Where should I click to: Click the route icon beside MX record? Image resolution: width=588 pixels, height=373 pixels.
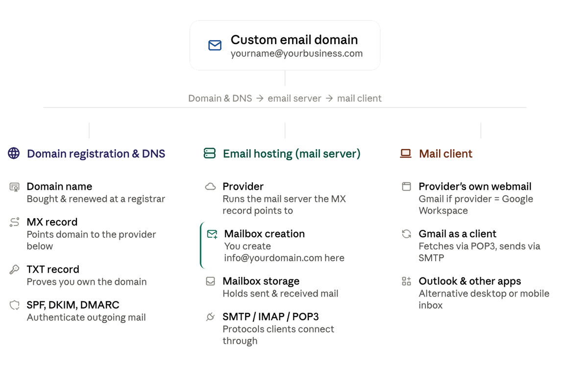tap(15, 222)
